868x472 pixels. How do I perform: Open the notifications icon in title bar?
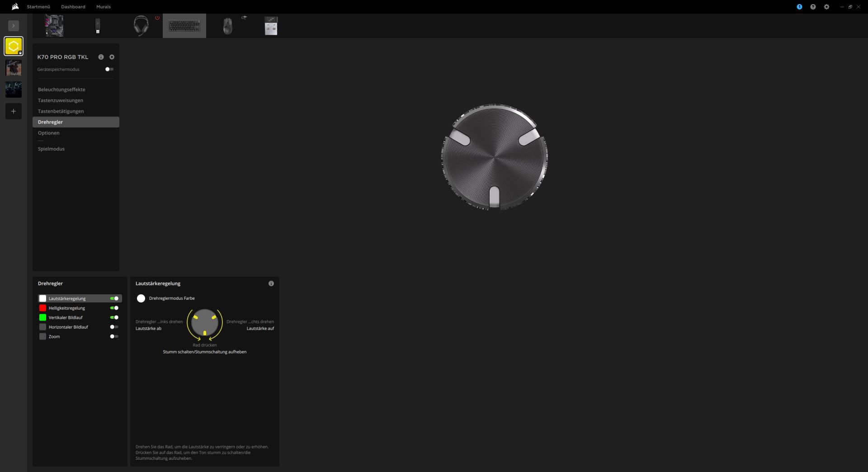(799, 7)
